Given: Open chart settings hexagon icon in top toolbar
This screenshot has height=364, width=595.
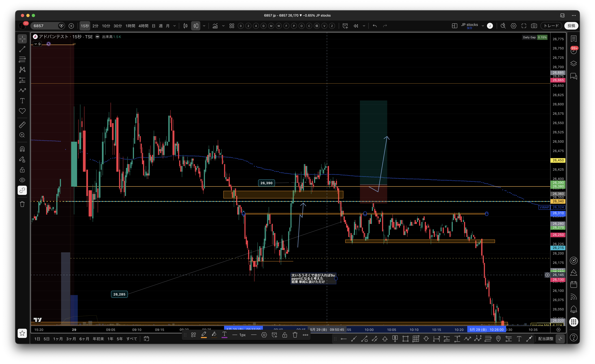Looking at the screenshot, I should 514,26.
